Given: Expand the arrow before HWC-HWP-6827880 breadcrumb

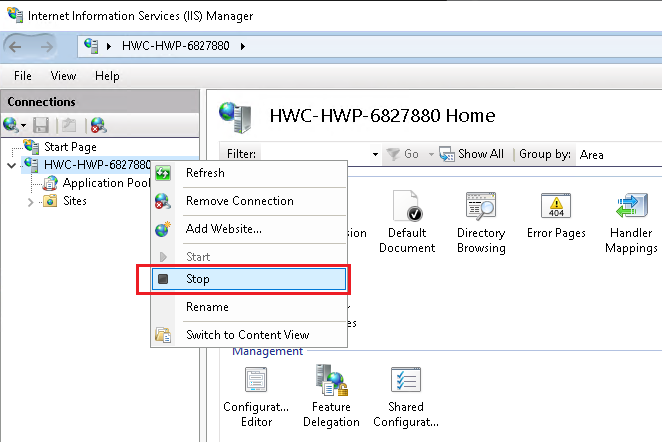Looking at the screenshot, I should click(109, 46).
